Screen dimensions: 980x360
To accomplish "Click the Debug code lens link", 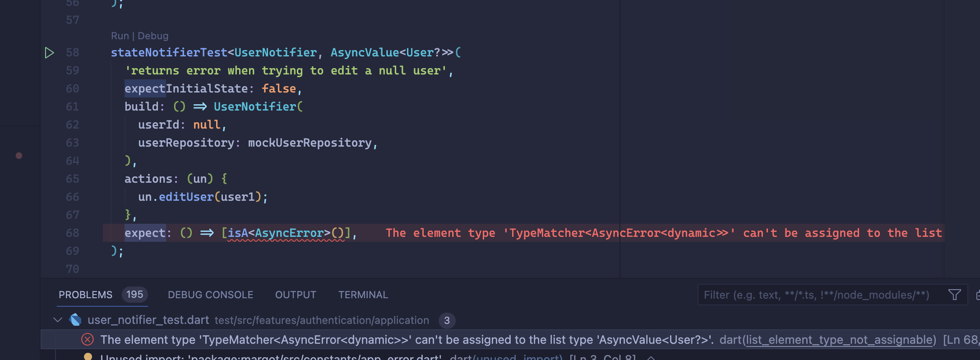I will pos(153,36).
